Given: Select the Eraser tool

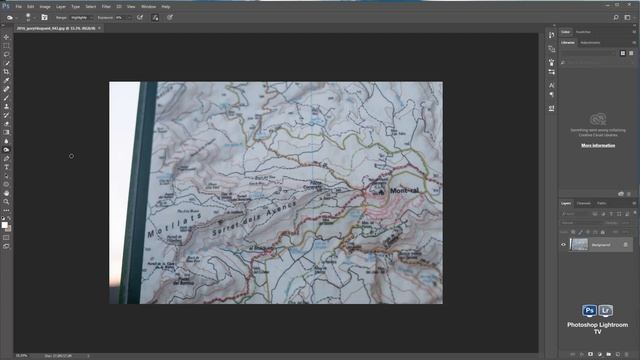Looking at the screenshot, I should (6, 124).
